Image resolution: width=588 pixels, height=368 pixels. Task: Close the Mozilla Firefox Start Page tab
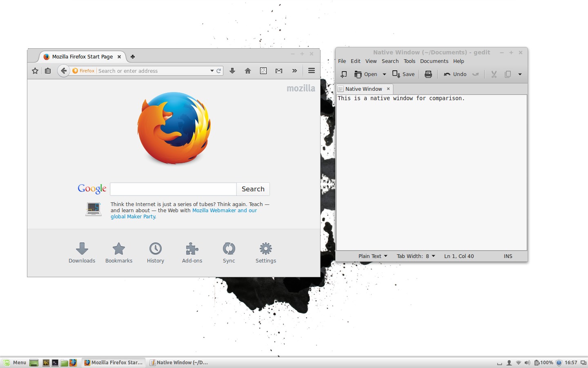(119, 57)
